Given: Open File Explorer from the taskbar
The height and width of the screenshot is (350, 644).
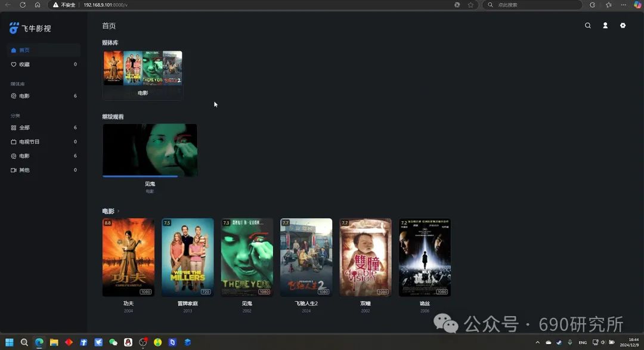Looking at the screenshot, I should [x=54, y=342].
